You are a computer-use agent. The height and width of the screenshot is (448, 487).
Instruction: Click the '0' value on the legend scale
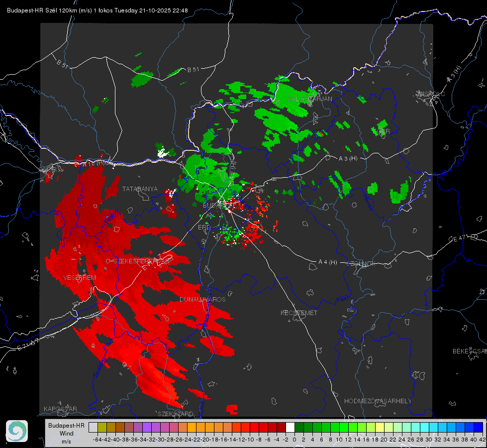(x=294, y=440)
